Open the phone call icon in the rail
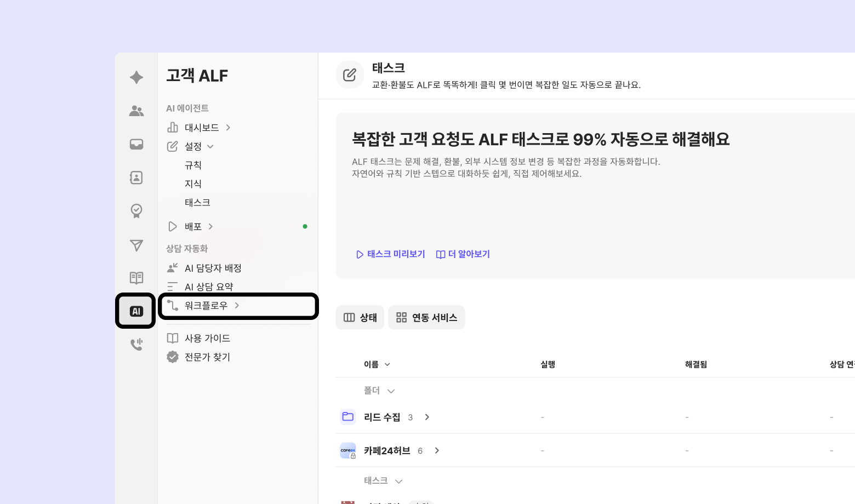Image resolution: width=855 pixels, height=504 pixels. click(x=136, y=345)
